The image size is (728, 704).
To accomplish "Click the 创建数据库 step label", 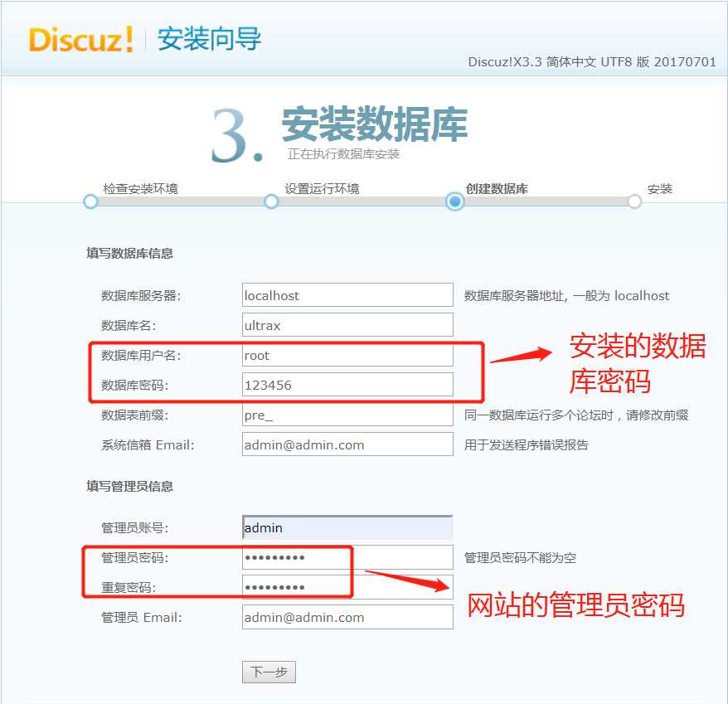I will click(497, 188).
